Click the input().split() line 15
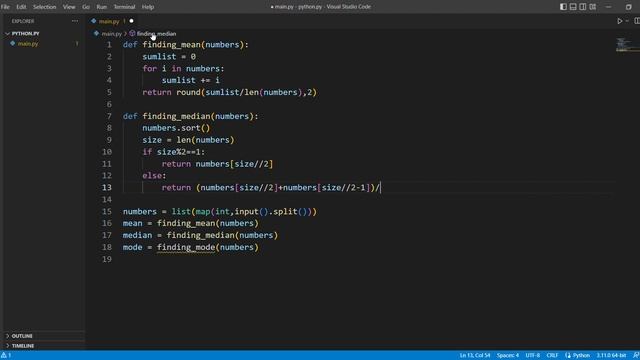640x360 pixels. (220, 211)
